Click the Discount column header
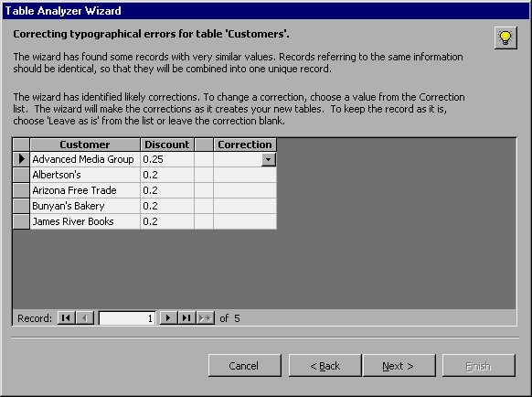Viewport: 532px width, 397px height. [x=167, y=145]
